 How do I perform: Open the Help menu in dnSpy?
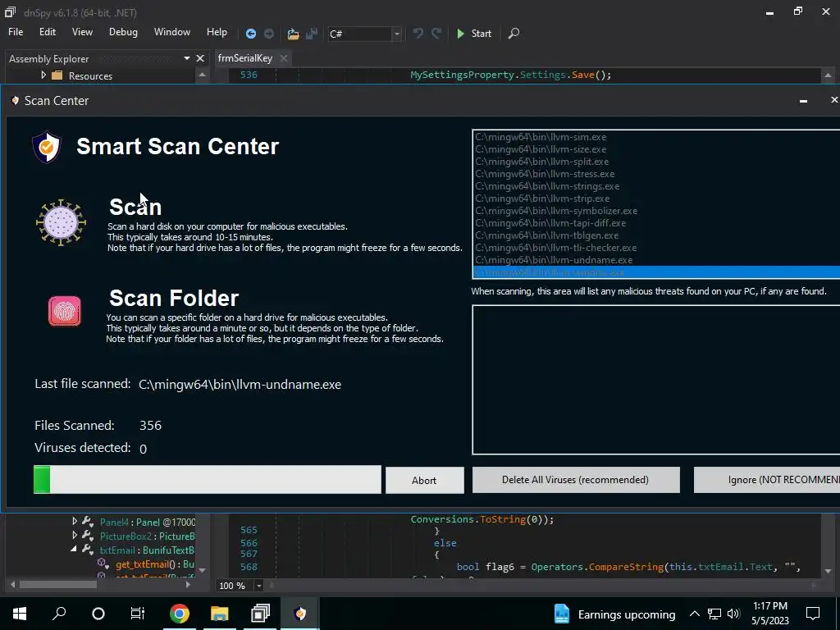click(x=217, y=32)
